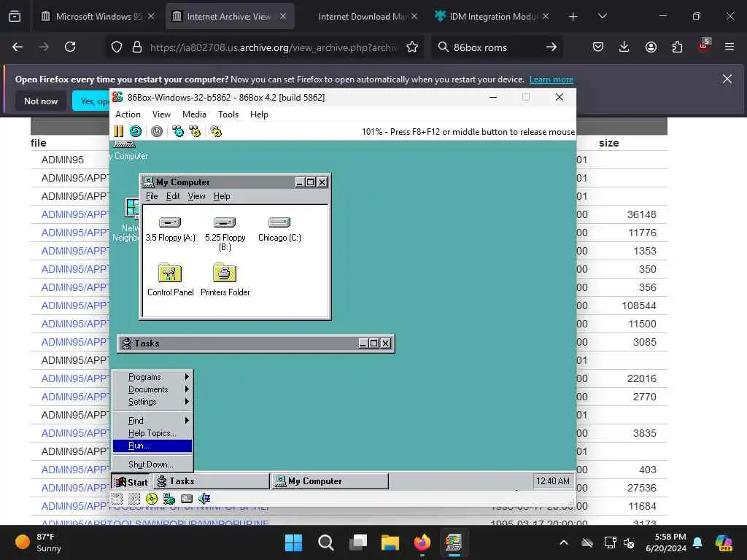Open 86Box Action menu
The height and width of the screenshot is (560, 747).
click(128, 114)
